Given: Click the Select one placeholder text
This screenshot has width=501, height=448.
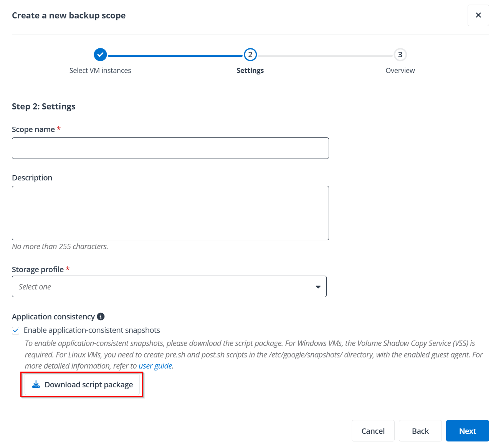Looking at the screenshot, I should pos(35,287).
